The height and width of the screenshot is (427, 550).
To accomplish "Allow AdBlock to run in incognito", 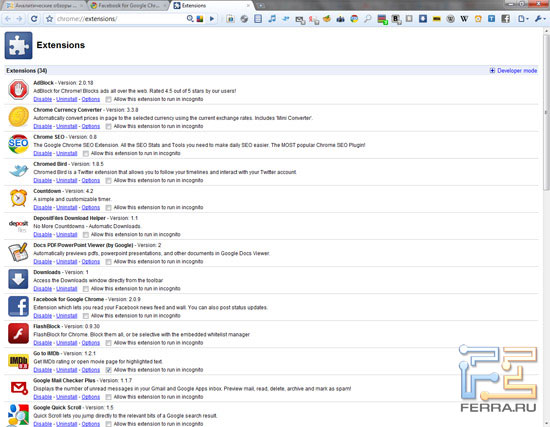I will coord(108,99).
